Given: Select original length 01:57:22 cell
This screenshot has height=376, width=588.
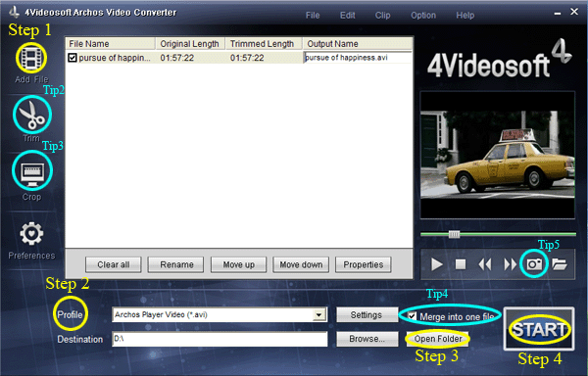Looking at the screenshot, I should click(177, 58).
